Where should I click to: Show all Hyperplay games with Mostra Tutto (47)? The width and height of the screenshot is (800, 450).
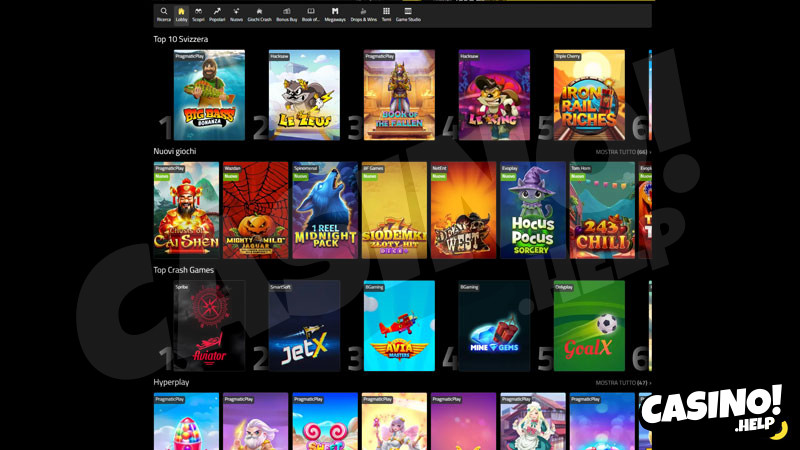click(x=623, y=383)
